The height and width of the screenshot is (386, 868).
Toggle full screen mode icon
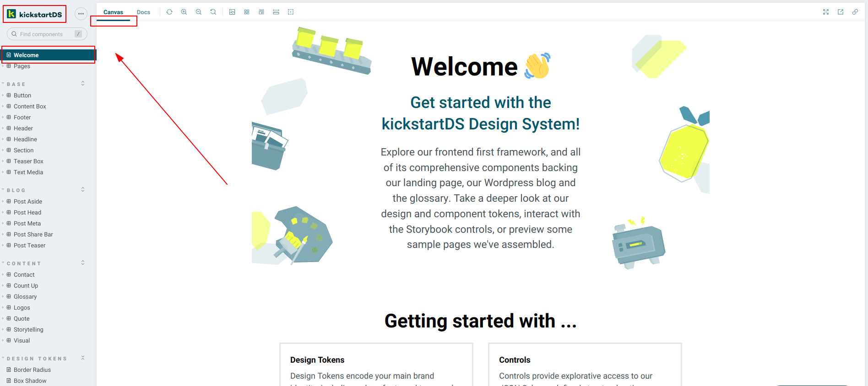tap(826, 12)
